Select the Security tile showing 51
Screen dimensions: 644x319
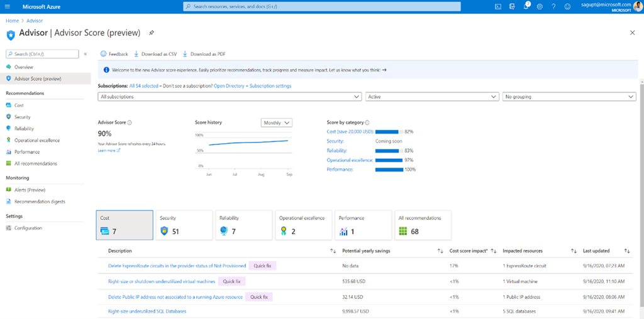point(184,225)
